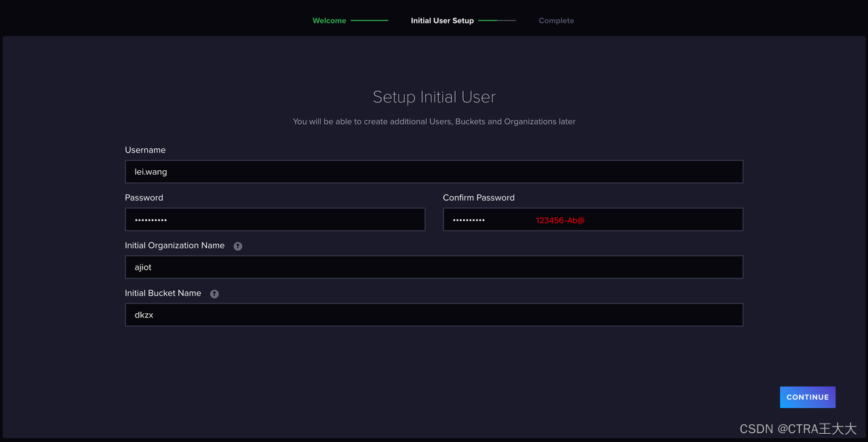Select the Initial User Setup step
868x442 pixels.
[442, 20]
